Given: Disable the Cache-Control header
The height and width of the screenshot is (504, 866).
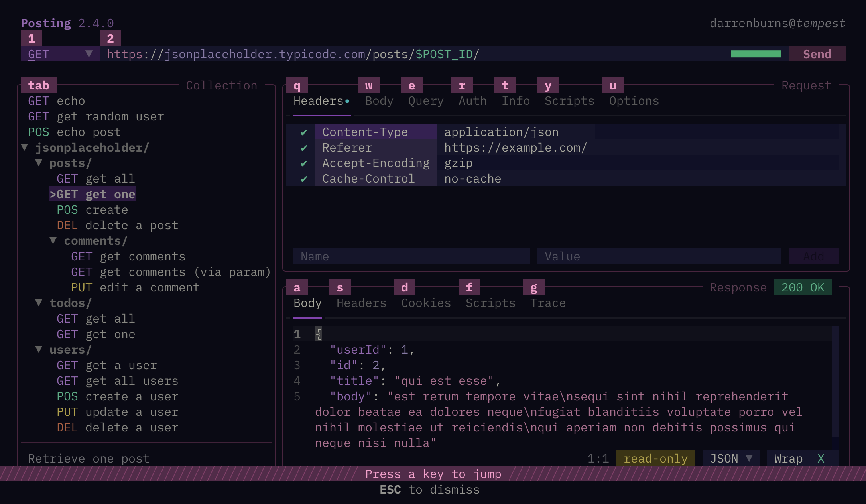Looking at the screenshot, I should (x=305, y=178).
